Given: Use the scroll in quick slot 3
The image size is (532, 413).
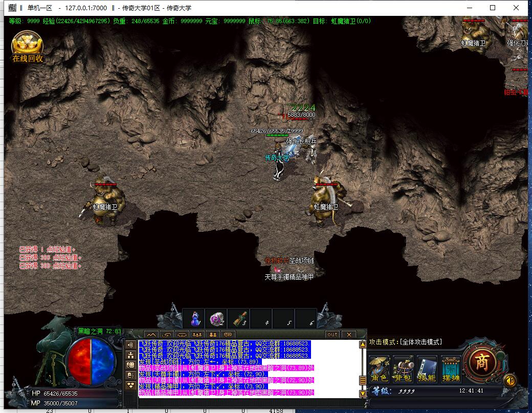Looking at the screenshot, I should (239, 319).
